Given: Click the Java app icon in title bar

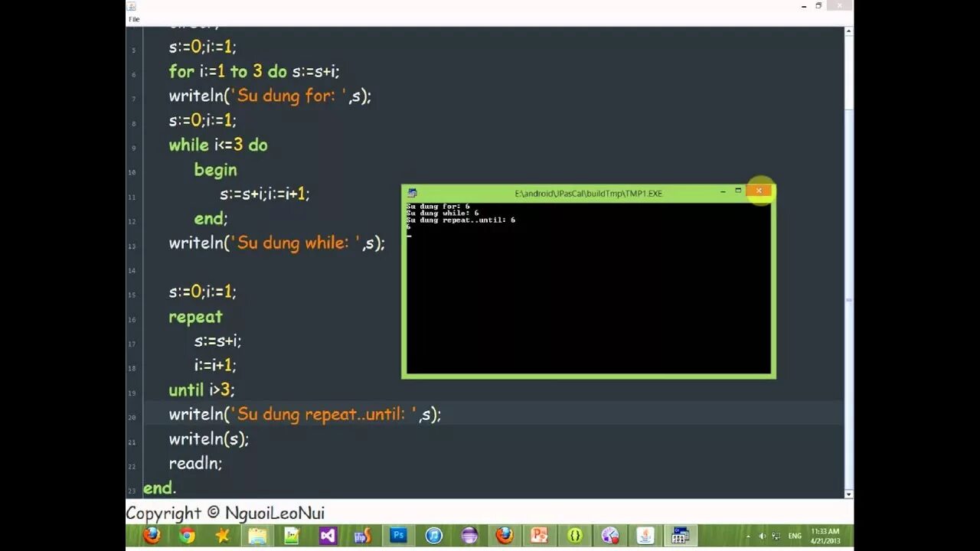Looking at the screenshot, I should 132,6.
